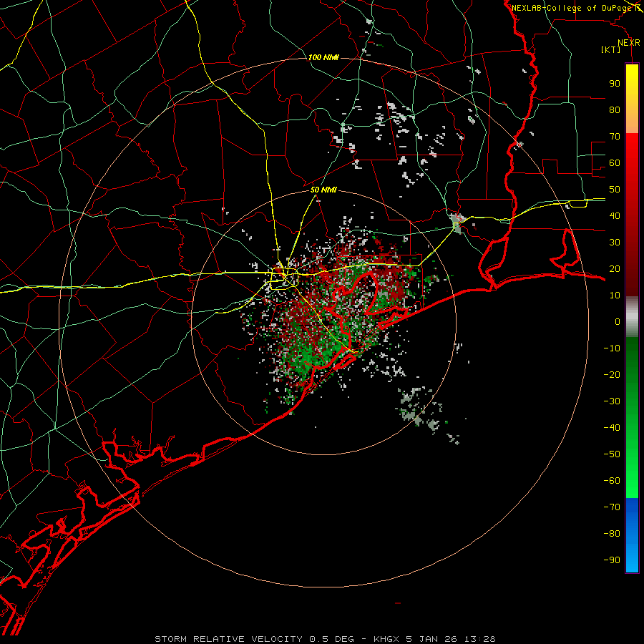Click the 70 value on velocity scale

pos(615,137)
